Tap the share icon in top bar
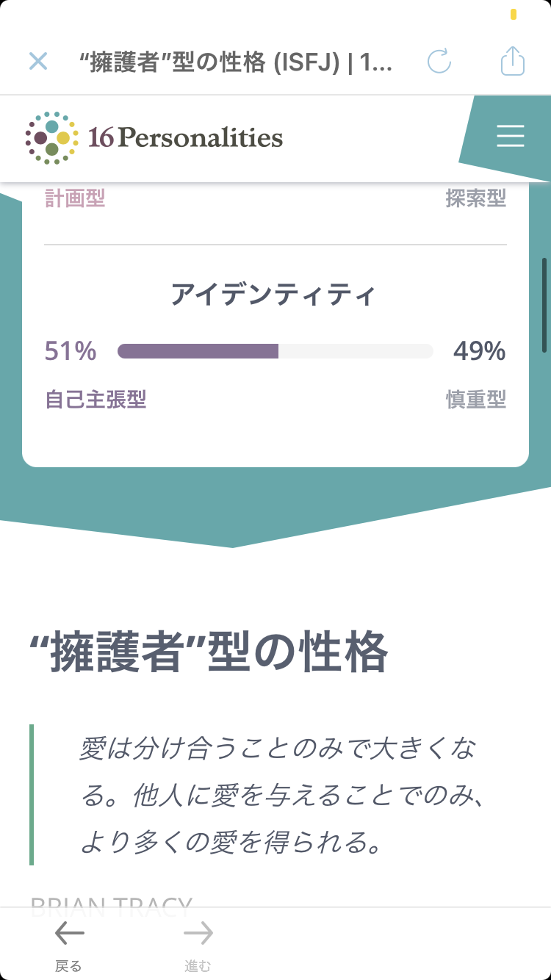This screenshot has width=551, height=980. [x=513, y=60]
